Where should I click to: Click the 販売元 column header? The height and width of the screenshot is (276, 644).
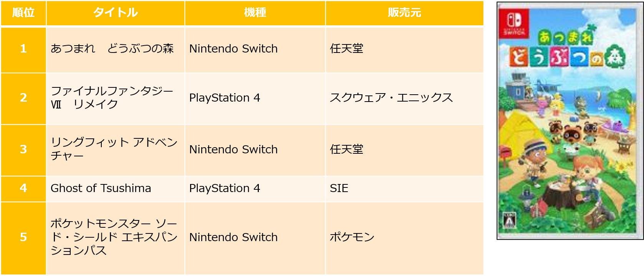click(x=404, y=13)
